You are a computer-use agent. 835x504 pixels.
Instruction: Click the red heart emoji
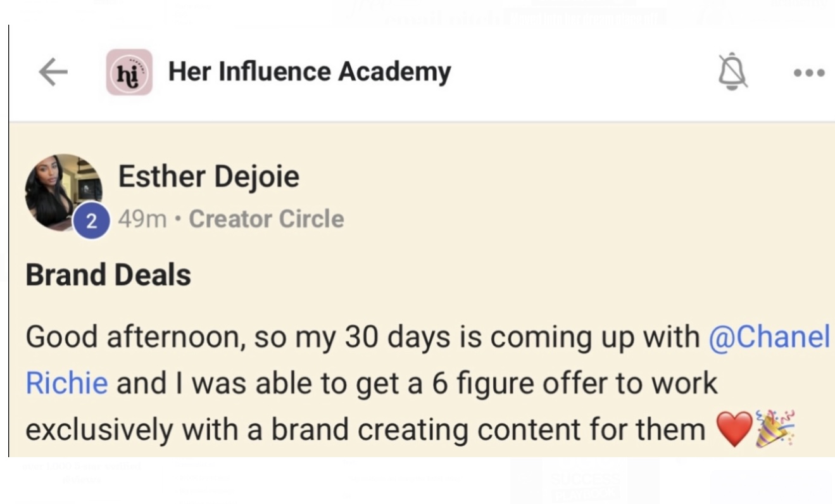(734, 430)
